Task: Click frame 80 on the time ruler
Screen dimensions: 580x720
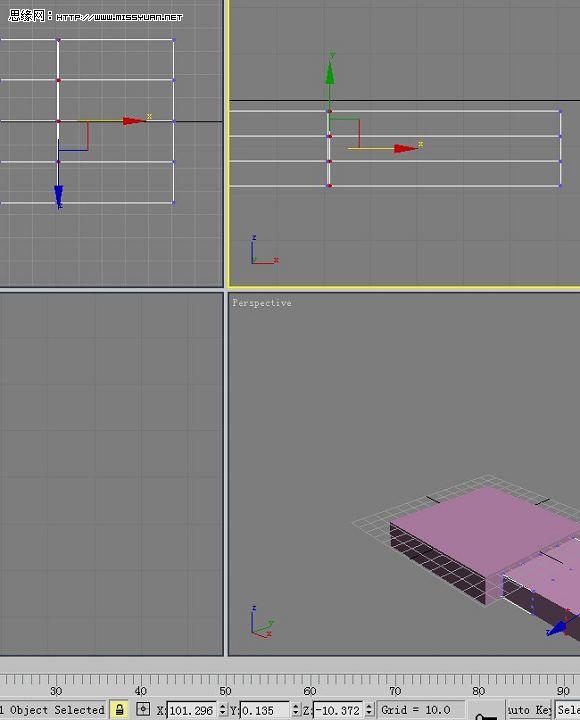Action: click(479, 691)
